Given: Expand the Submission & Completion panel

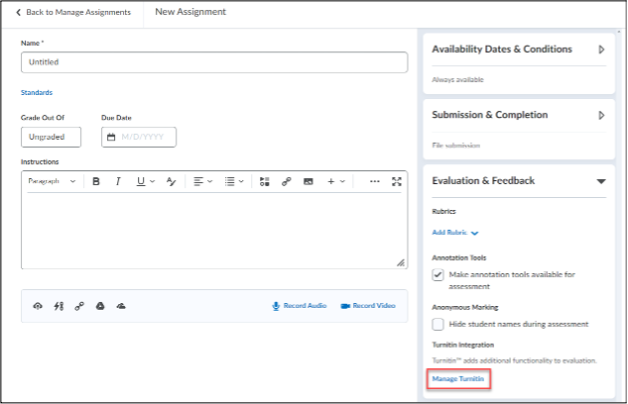Looking at the screenshot, I should [601, 115].
